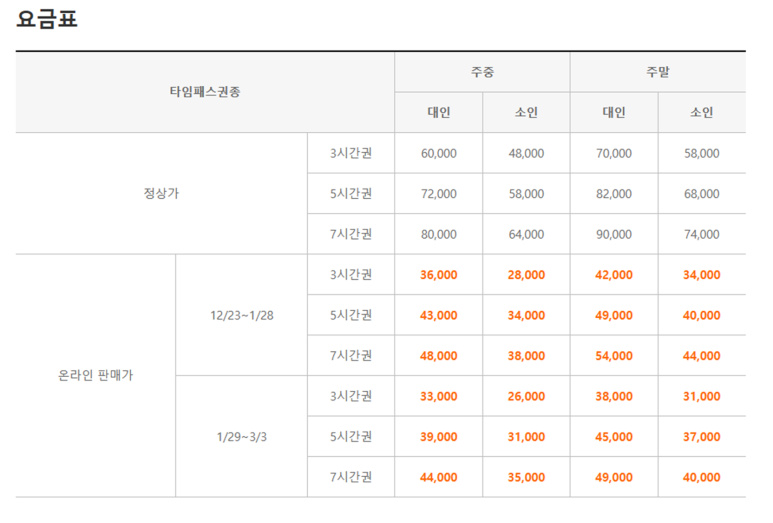Click 40,000 in the 1/29~3/3 section
Image resolution: width=773 pixels, height=523 pixels.
[x=702, y=477]
